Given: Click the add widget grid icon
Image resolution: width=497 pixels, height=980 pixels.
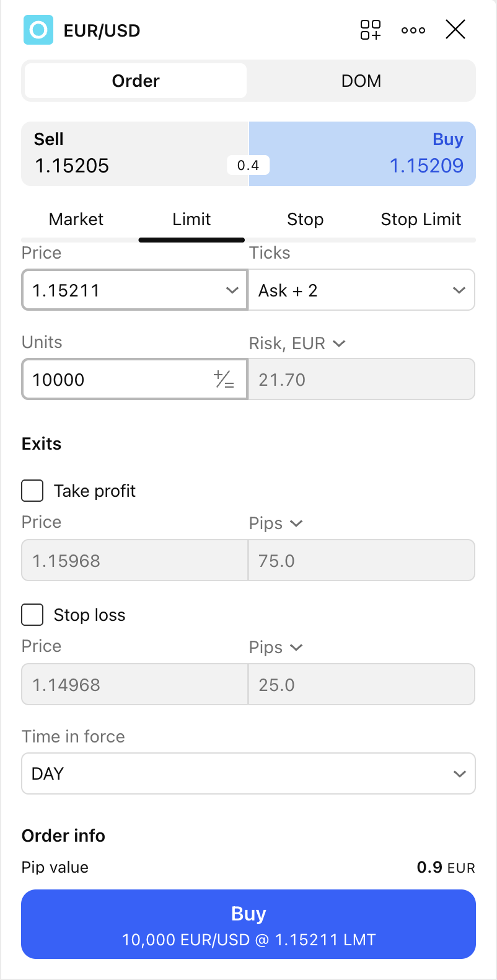Looking at the screenshot, I should coord(371,30).
